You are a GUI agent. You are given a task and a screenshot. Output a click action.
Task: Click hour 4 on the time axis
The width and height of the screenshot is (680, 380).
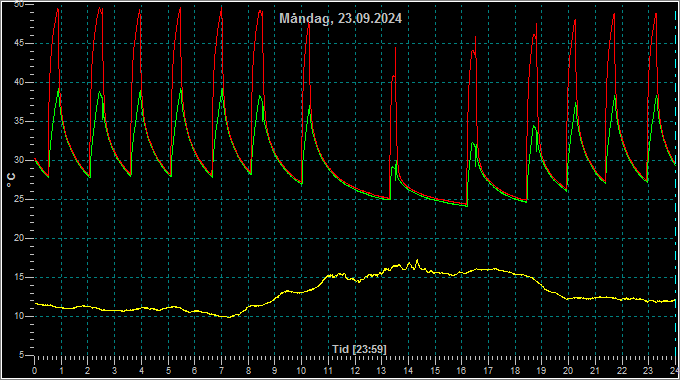[141, 371]
